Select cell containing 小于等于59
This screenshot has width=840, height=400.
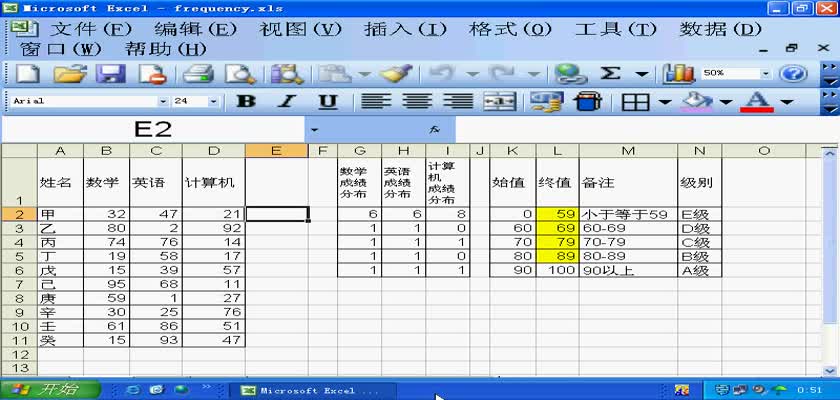pyautogui.click(x=628, y=214)
